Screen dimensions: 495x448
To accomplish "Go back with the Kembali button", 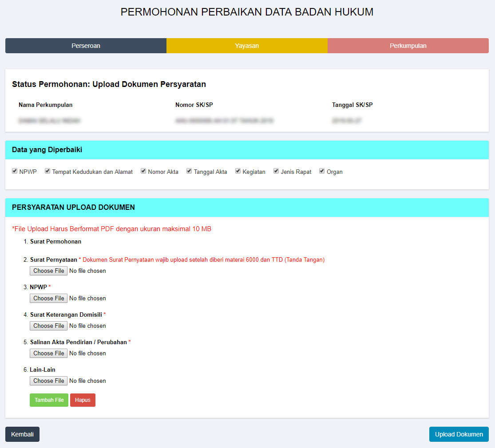I will pos(22,434).
